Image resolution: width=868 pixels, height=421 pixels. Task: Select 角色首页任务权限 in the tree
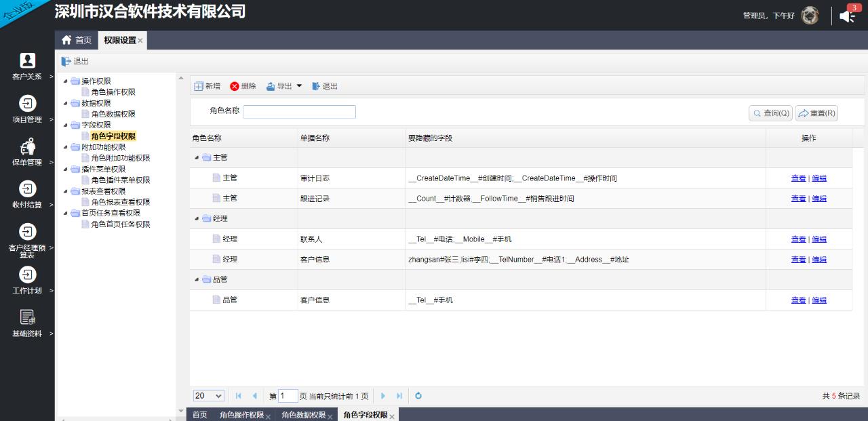pyautogui.click(x=121, y=224)
